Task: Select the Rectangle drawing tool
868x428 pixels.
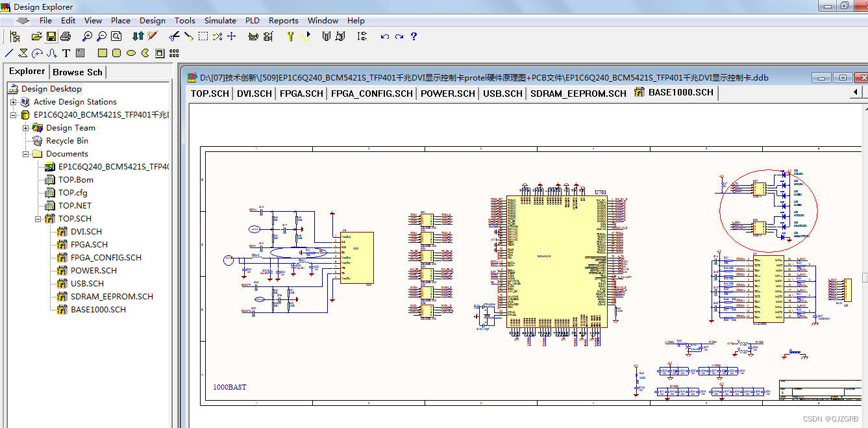Action: [104, 53]
